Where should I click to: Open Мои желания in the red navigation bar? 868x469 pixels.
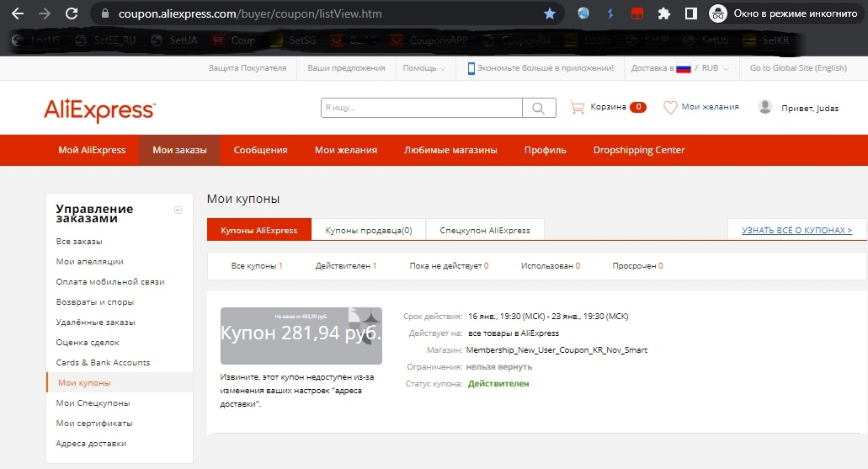click(x=346, y=150)
